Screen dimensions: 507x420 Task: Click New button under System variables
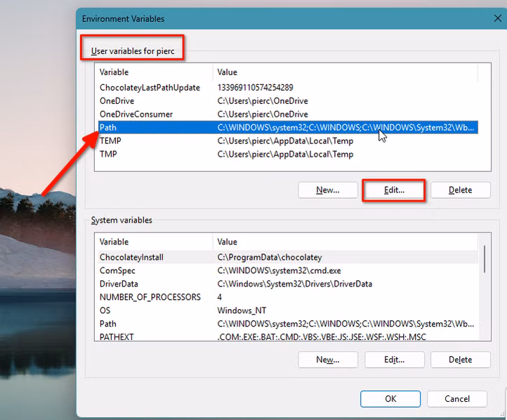coord(327,360)
